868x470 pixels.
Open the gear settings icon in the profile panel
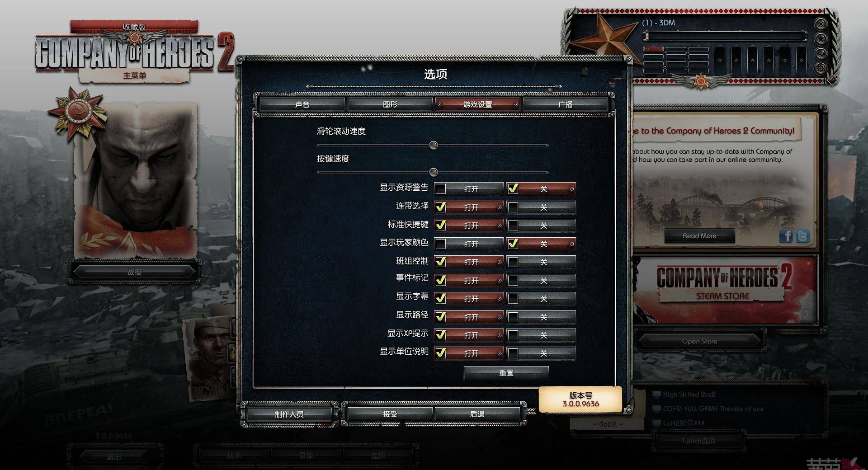coord(821,68)
